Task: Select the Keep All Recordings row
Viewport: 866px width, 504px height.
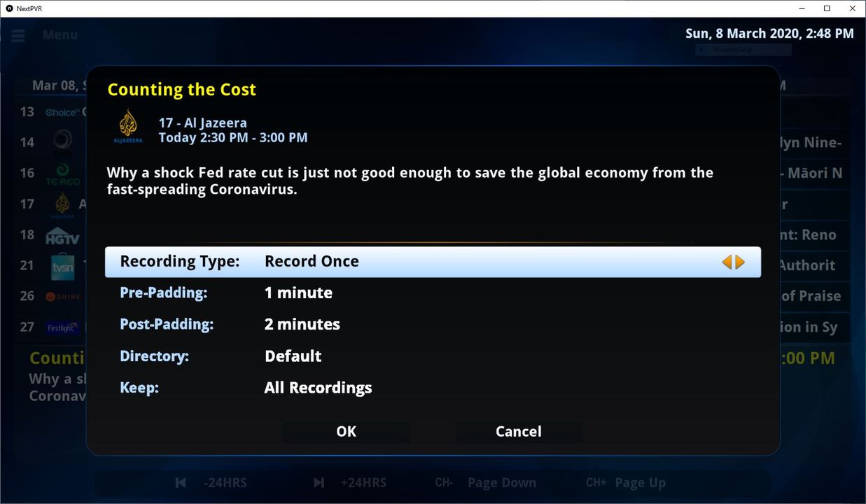Action: [x=432, y=388]
